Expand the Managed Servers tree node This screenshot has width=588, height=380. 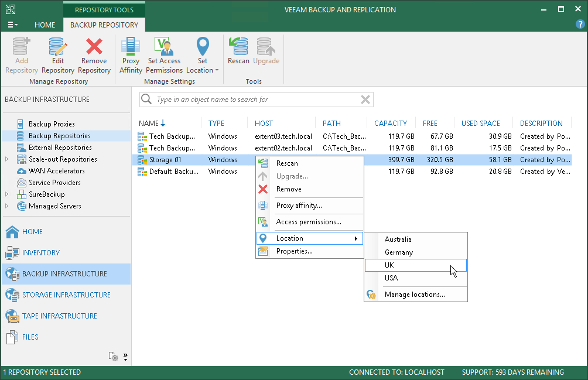7,206
